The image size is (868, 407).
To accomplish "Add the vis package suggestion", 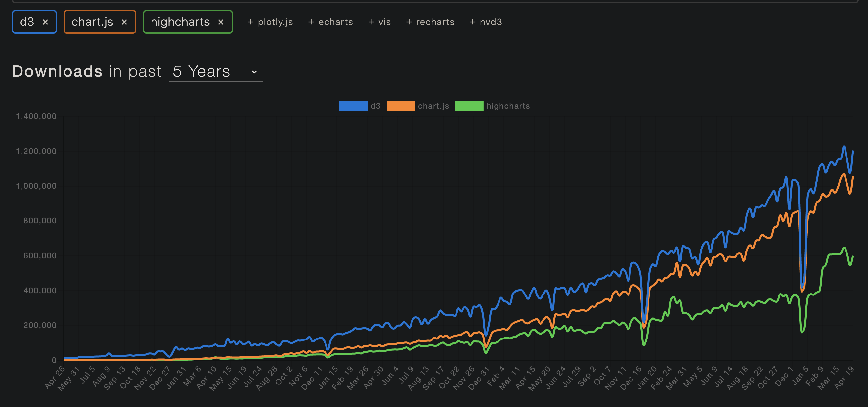I will (379, 22).
